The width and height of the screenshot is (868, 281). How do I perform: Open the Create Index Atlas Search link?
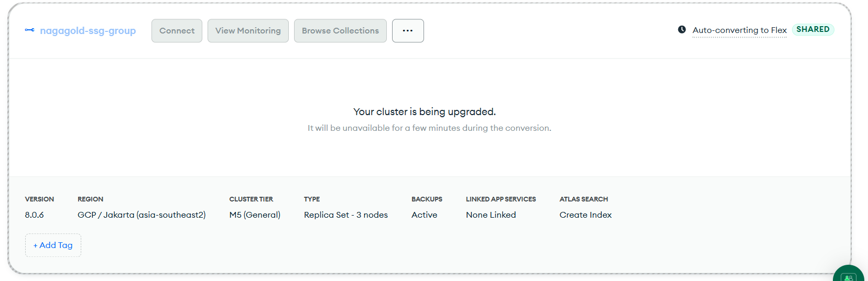click(x=585, y=215)
